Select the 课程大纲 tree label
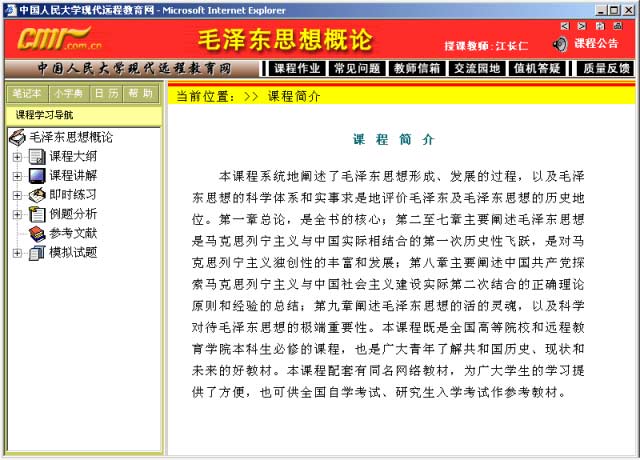640x460 pixels. point(73,156)
